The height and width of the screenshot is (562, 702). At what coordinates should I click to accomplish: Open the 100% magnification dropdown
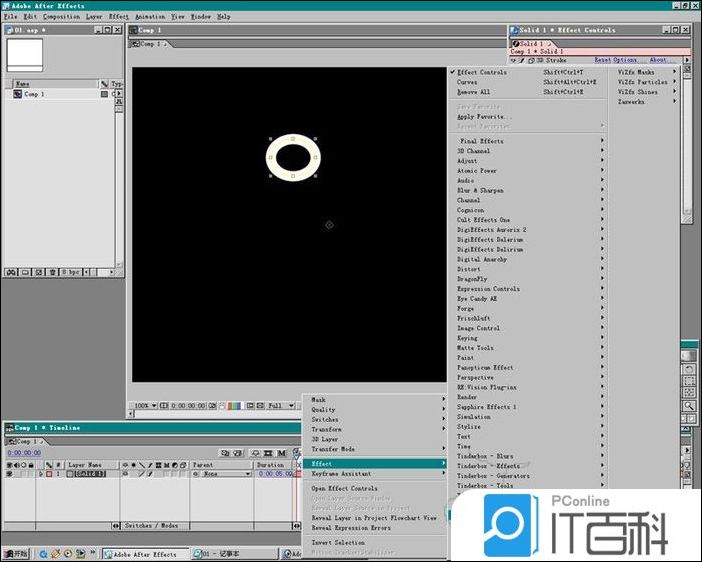click(145, 406)
